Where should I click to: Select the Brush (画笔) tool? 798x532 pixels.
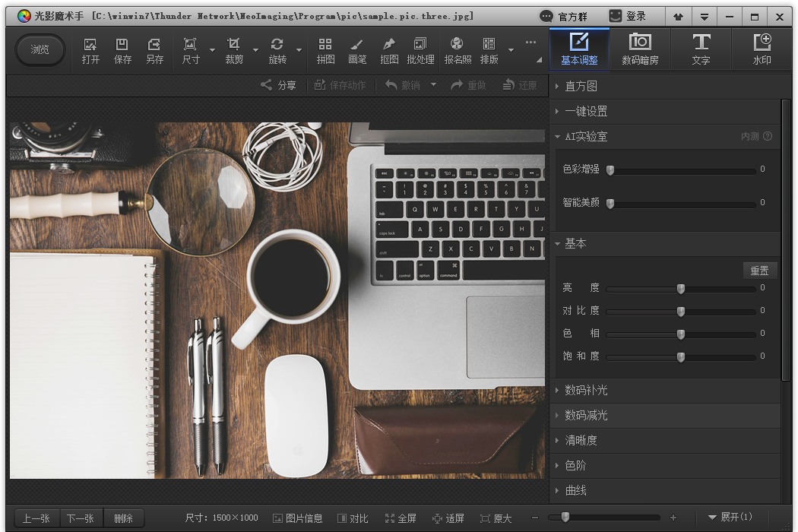point(357,50)
